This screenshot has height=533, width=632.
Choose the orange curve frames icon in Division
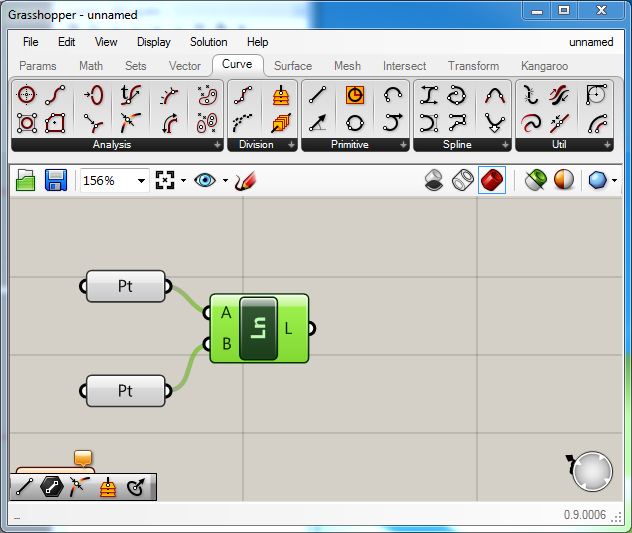tap(281, 123)
